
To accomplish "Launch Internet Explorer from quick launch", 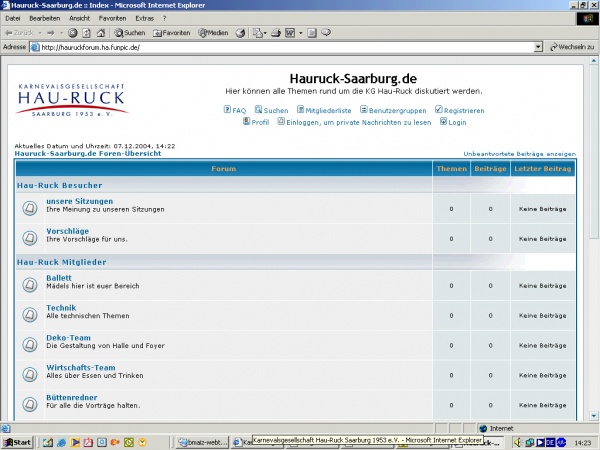I will click(x=61, y=443).
